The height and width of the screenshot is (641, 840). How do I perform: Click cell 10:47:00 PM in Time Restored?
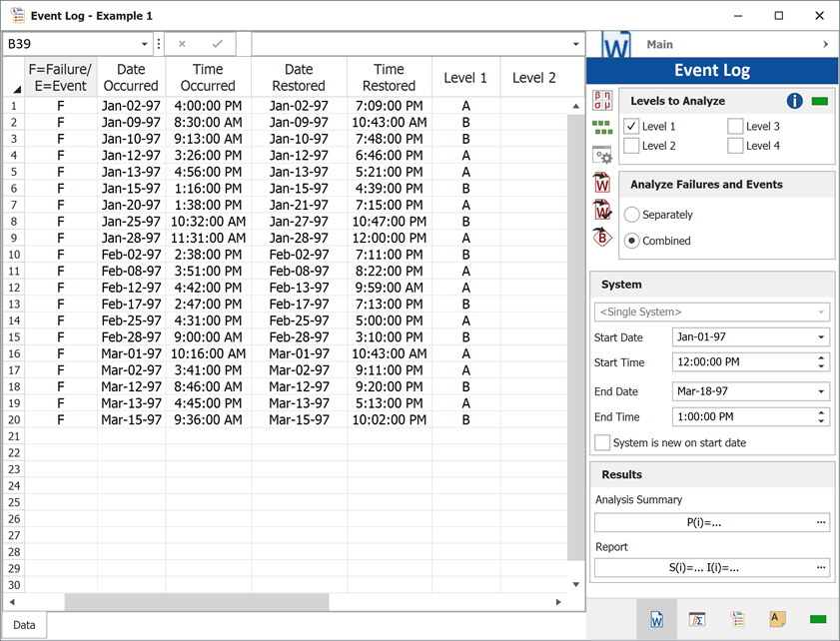tap(390, 222)
